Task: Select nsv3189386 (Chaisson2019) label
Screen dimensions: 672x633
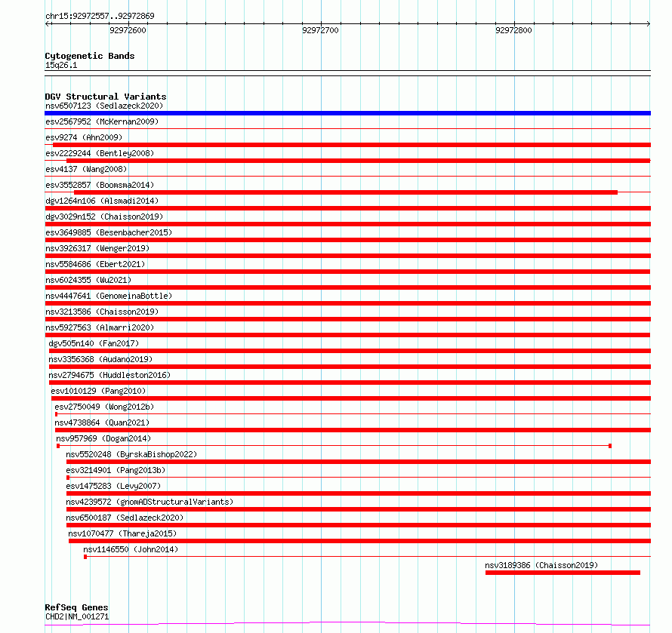Action: click(541, 565)
